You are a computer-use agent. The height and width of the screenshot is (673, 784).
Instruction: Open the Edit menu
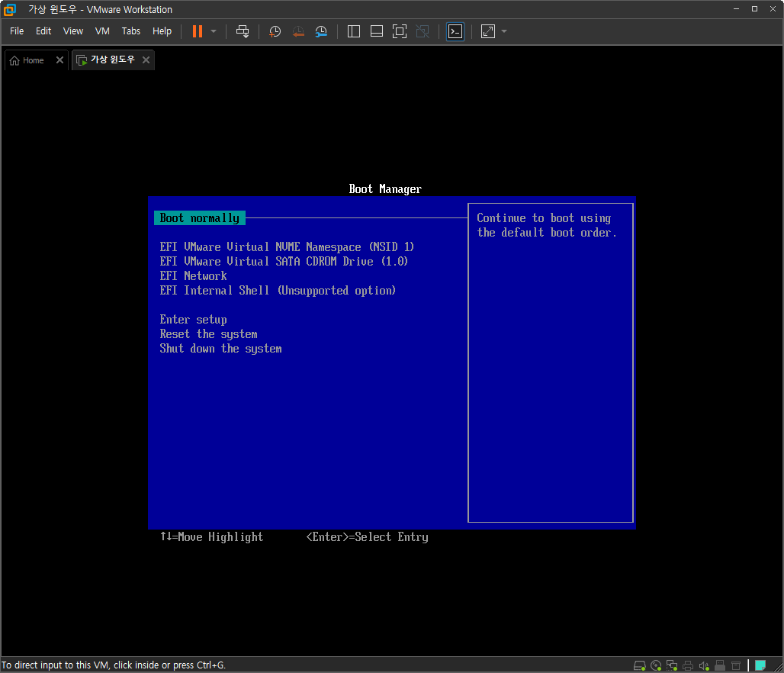(43, 31)
